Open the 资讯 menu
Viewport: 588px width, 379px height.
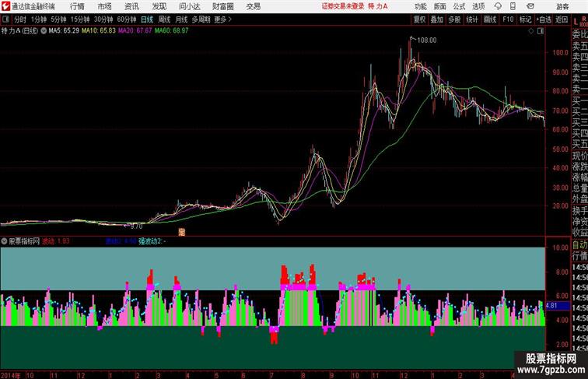coord(131,6)
